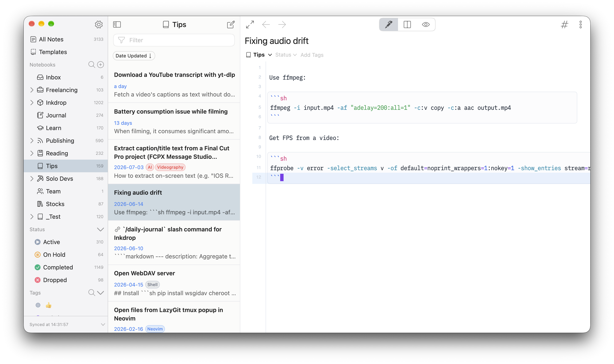614x364 pixels.
Task: Click the Active status play icon
Action: point(38,242)
